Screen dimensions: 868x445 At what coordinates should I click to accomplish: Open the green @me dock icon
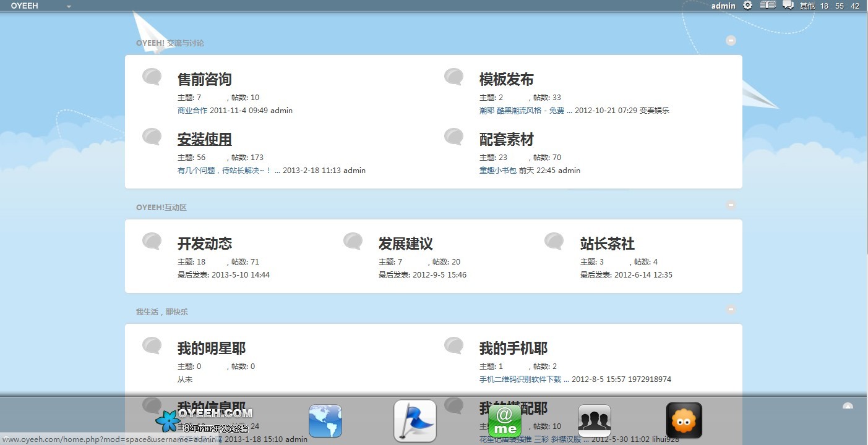pyautogui.click(x=505, y=421)
